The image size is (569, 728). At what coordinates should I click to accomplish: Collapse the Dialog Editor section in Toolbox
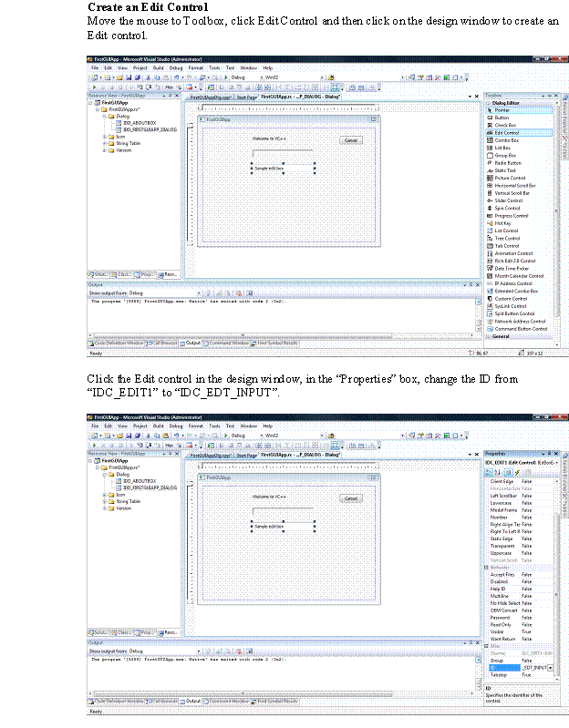[489, 103]
